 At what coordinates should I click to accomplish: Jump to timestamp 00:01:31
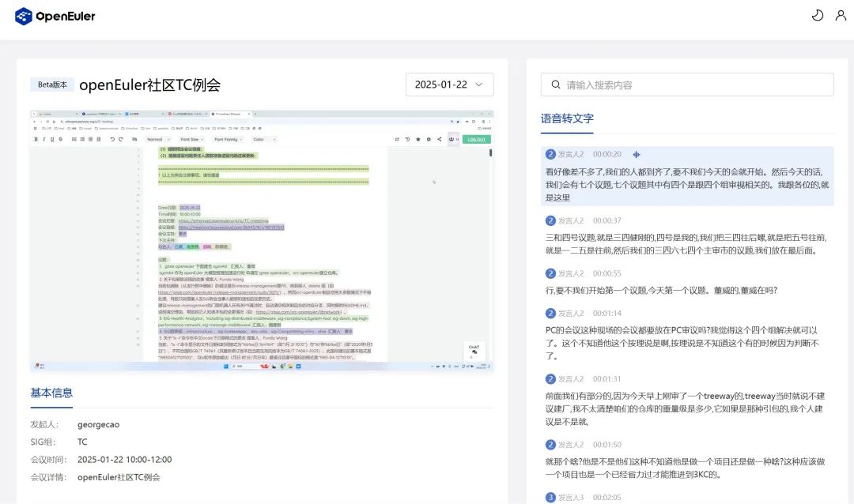(606, 379)
